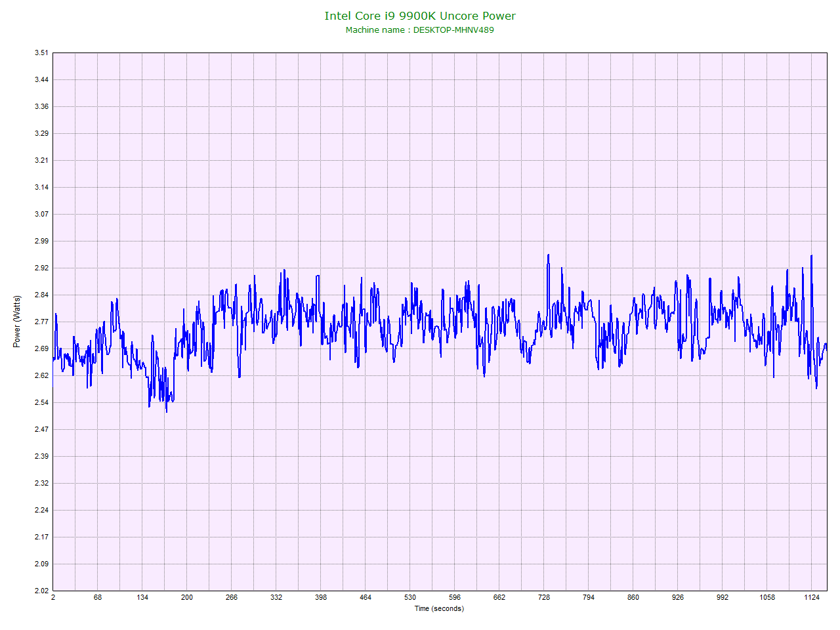Click the y-axis label 2.99
The width and height of the screenshot is (840, 630).
[41, 241]
